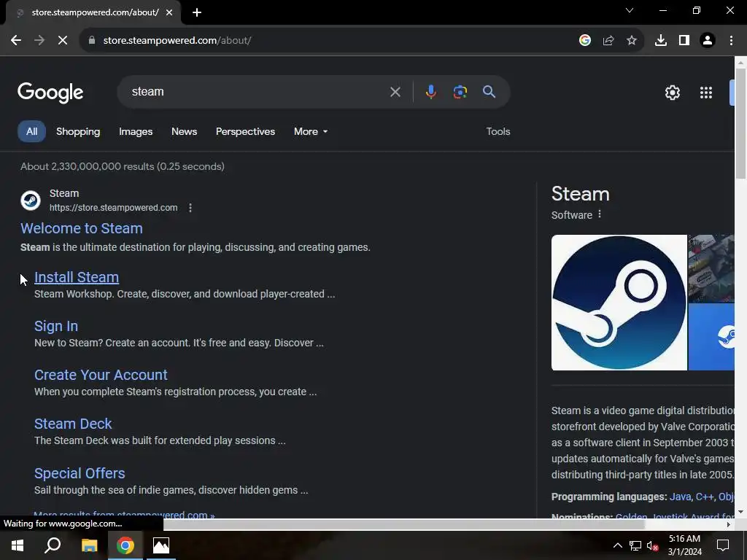This screenshot has height=560, width=747.
Task: Open the taskbar clock and date
Action: [684, 545]
